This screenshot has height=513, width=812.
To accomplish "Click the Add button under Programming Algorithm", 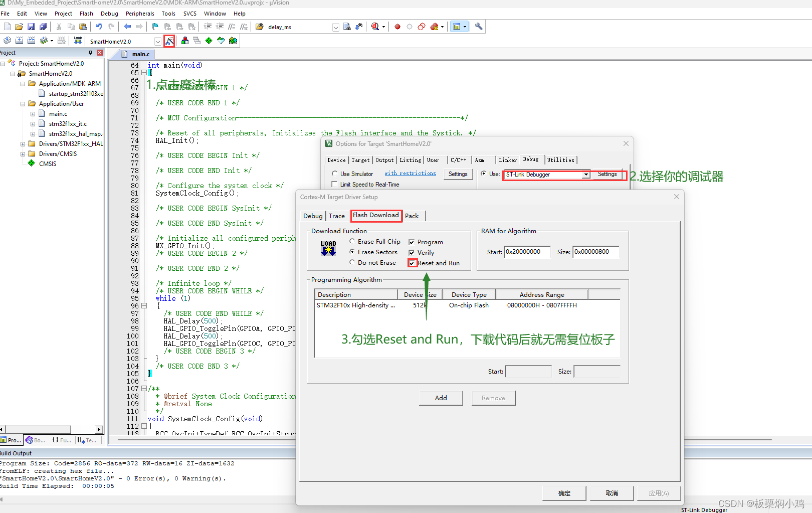I will click(441, 398).
